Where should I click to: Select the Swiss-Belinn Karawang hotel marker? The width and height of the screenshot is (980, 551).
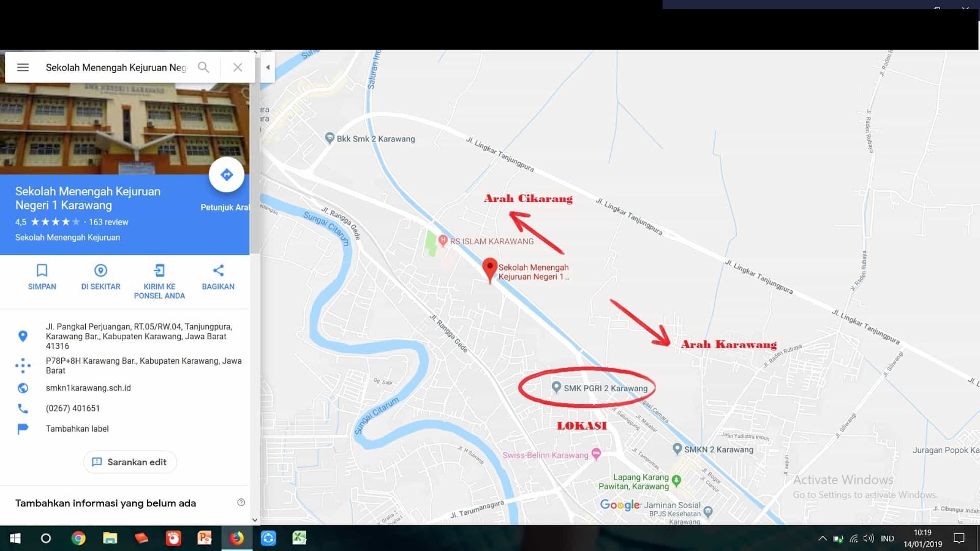tap(596, 454)
